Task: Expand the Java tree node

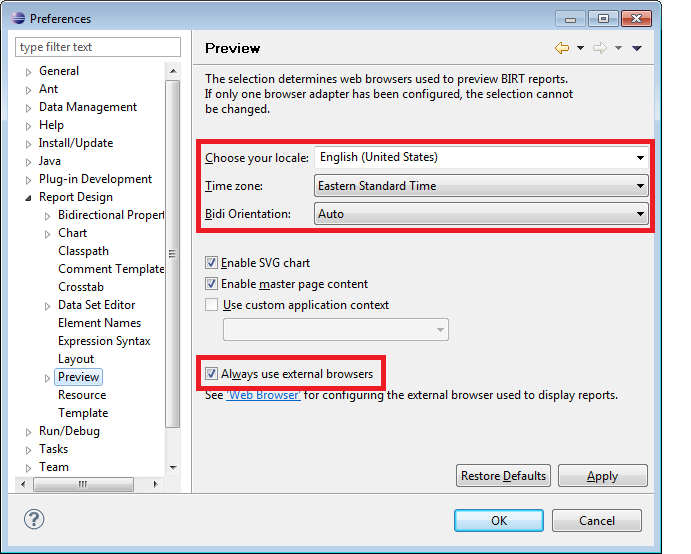Action: point(29,162)
